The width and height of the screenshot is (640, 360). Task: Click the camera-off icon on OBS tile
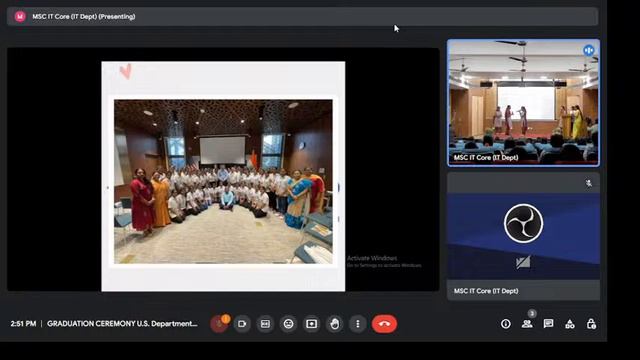pyautogui.click(x=523, y=262)
